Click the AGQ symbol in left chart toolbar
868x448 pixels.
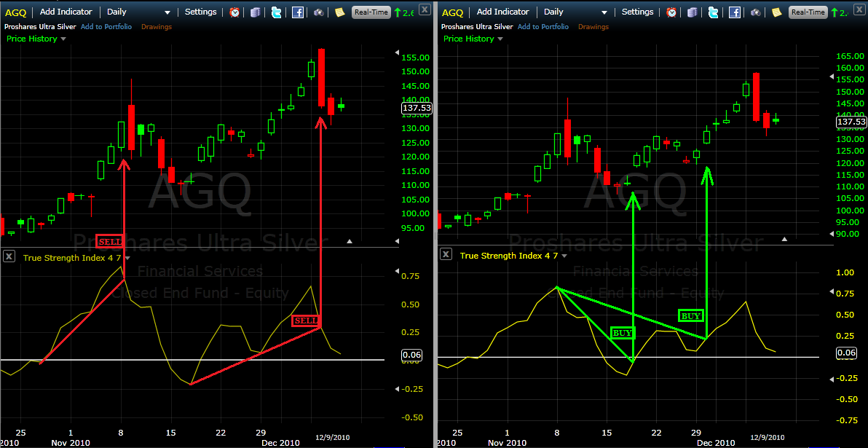[x=15, y=12]
